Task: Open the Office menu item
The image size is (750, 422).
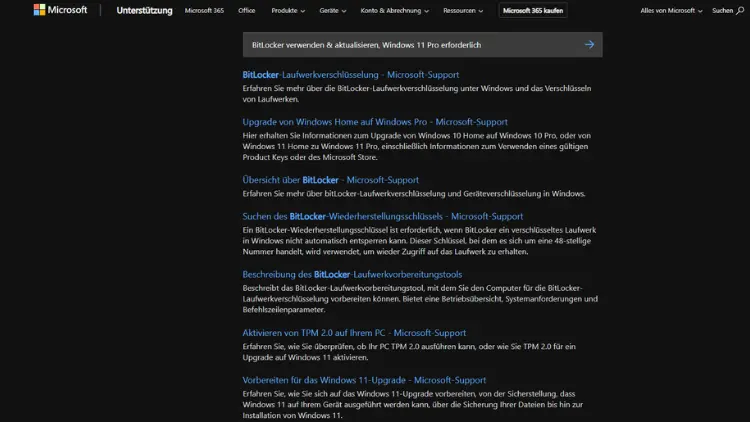Action: click(x=247, y=11)
